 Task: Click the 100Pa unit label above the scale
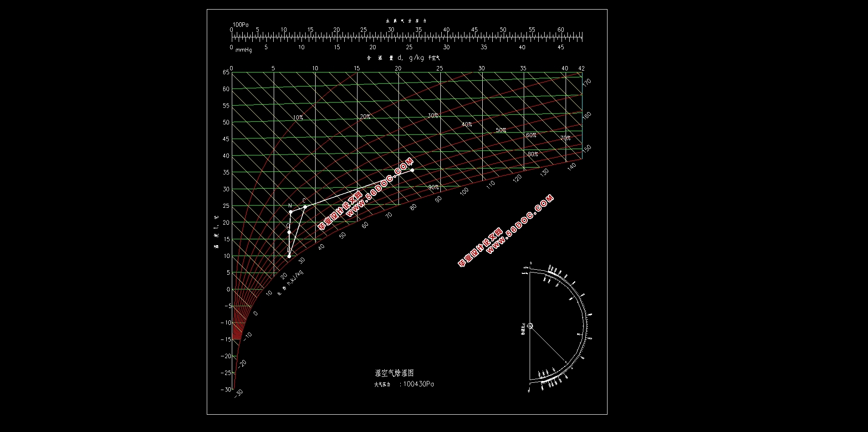(240, 25)
